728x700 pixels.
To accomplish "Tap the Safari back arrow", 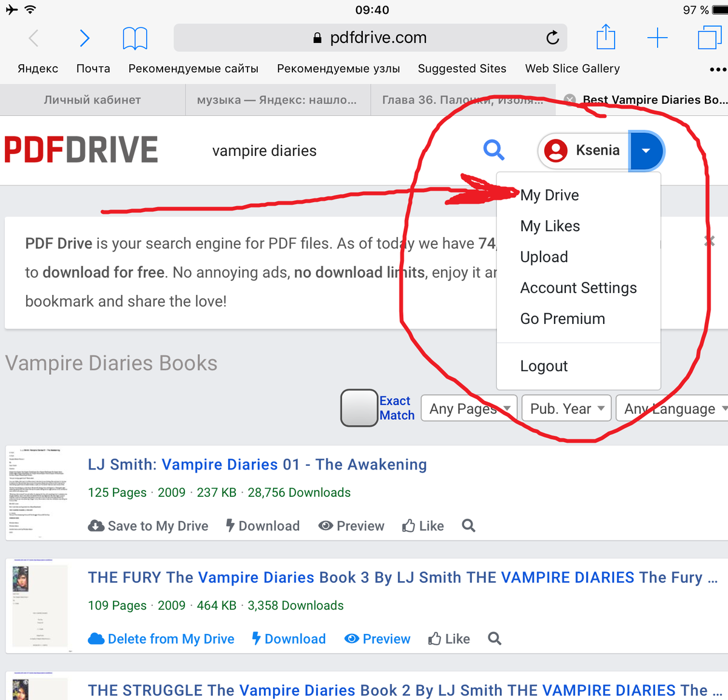I will click(34, 38).
